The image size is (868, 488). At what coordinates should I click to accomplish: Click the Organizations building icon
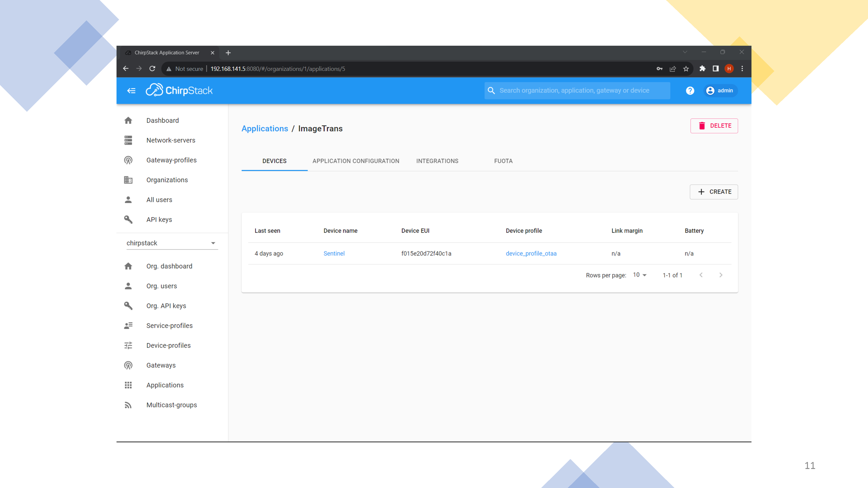(128, 180)
